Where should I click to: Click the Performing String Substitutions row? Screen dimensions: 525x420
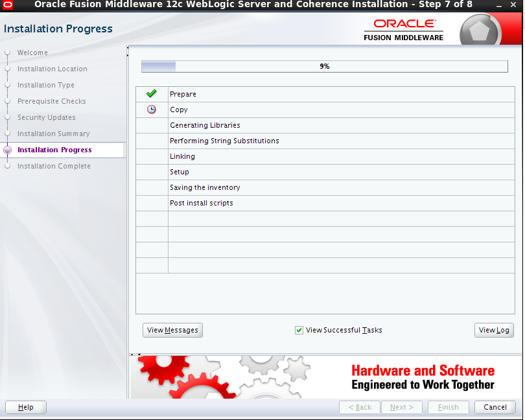[325, 141]
